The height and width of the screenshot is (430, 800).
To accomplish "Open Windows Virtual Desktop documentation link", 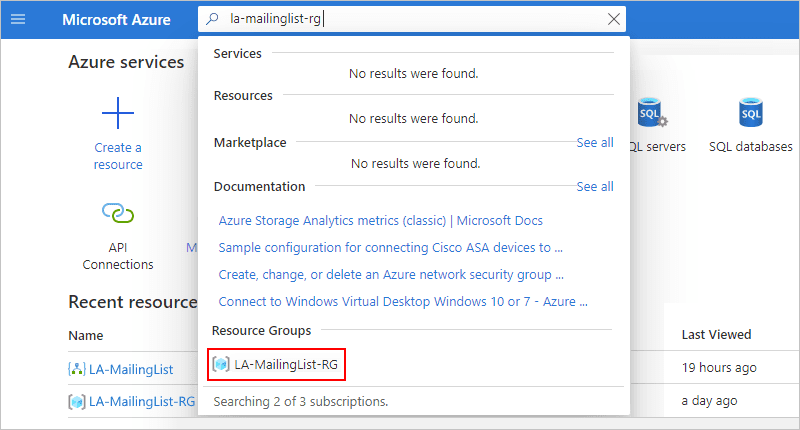I will tap(403, 301).
